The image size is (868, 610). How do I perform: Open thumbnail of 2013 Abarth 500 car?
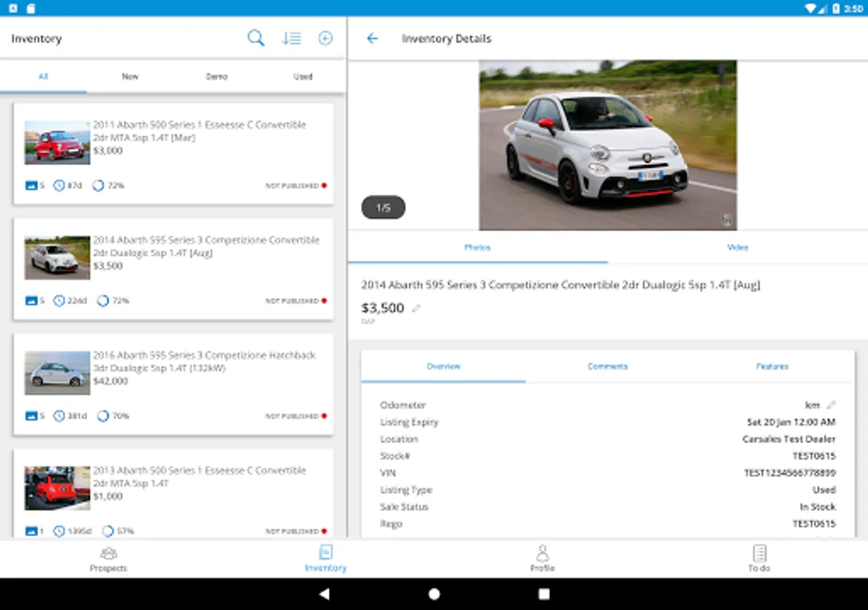coord(57,488)
